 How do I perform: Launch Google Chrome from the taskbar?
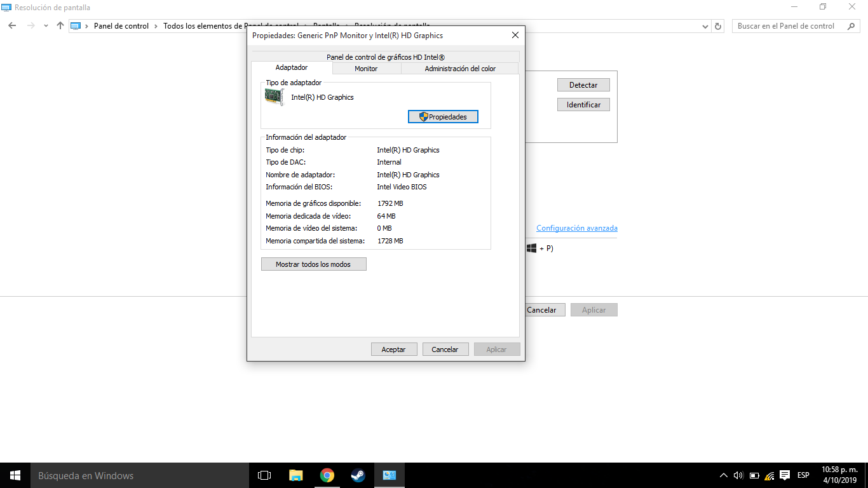pyautogui.click(x=327, y=475)
